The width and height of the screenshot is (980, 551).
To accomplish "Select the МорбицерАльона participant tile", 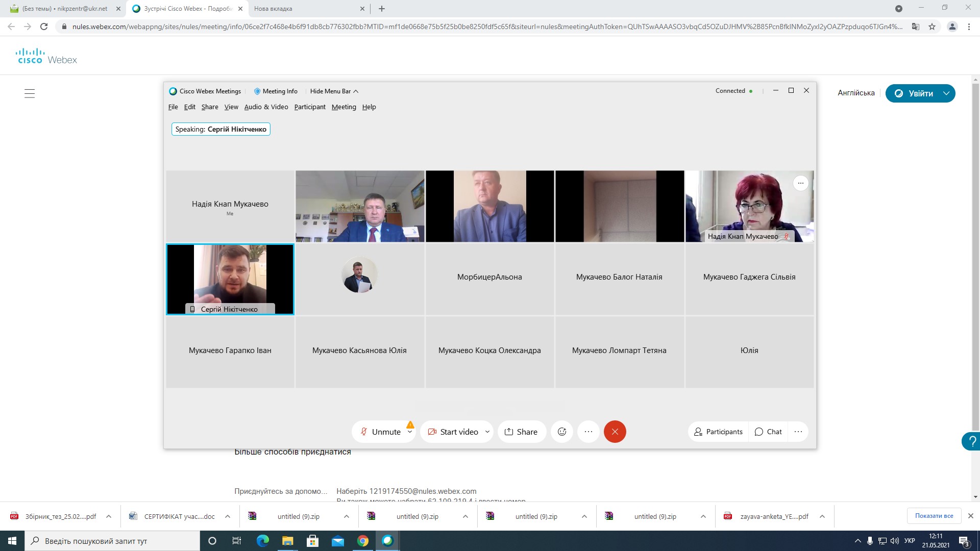I will [489, 279].
